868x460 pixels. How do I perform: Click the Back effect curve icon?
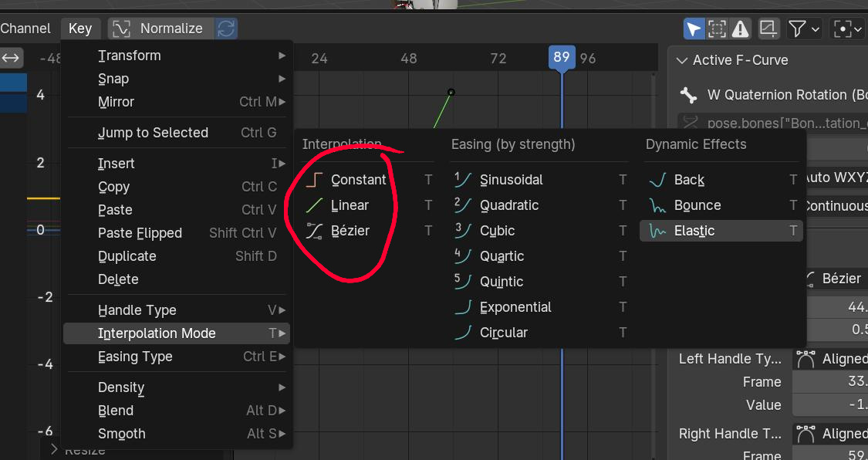[x=657, y=179]
